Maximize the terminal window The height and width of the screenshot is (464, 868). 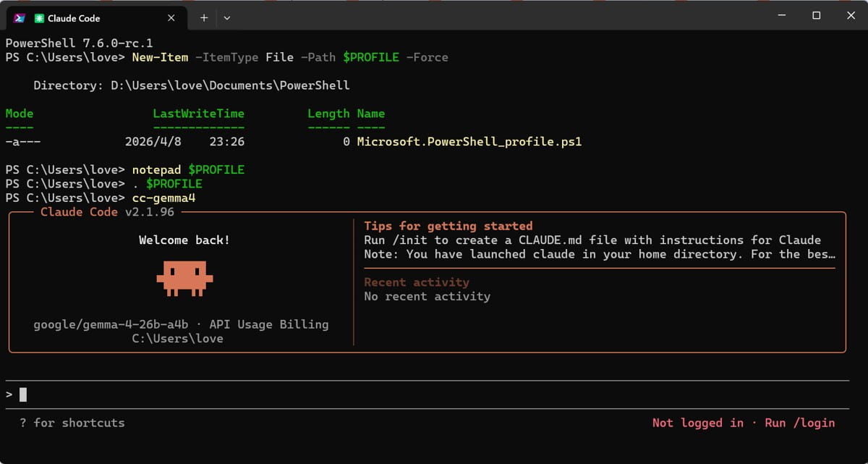816,15
